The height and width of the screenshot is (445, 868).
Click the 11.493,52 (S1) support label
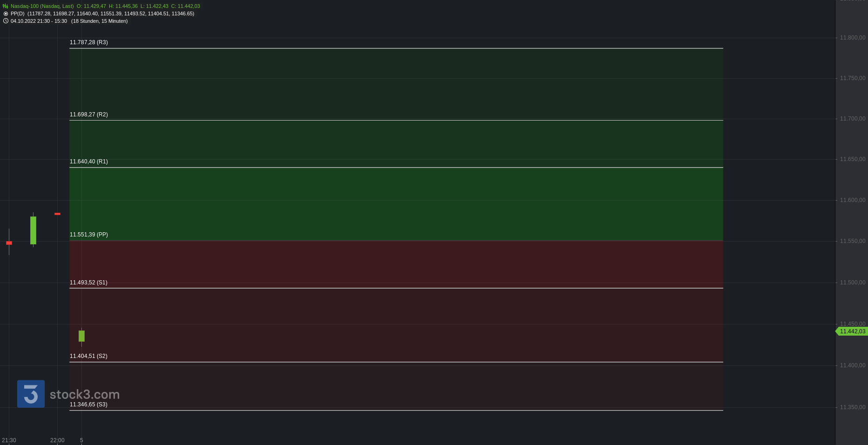click(88, 283)
